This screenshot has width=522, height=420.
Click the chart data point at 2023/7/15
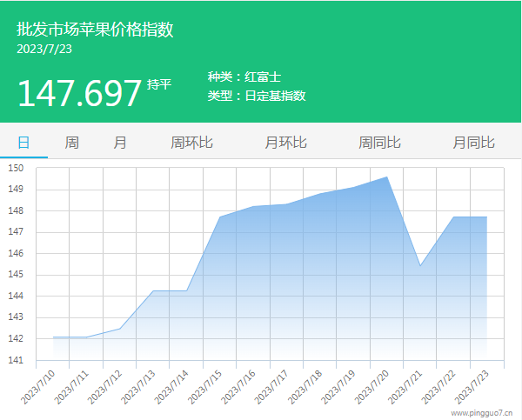point(220,217)
